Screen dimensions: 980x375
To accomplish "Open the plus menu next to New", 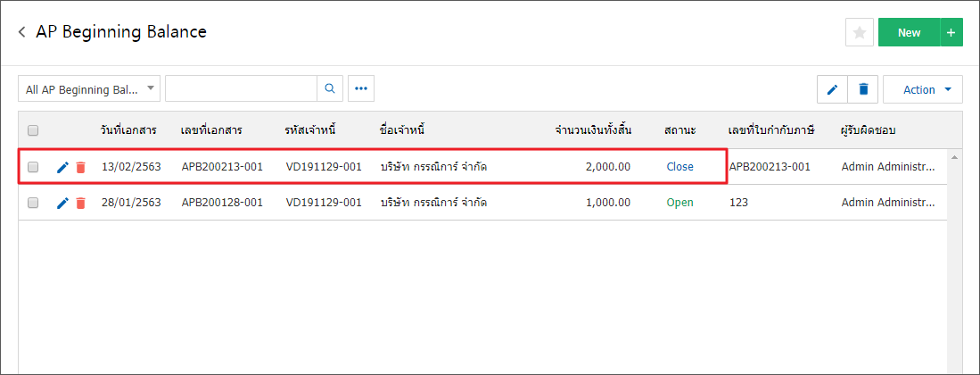I will tap(951, 32).
